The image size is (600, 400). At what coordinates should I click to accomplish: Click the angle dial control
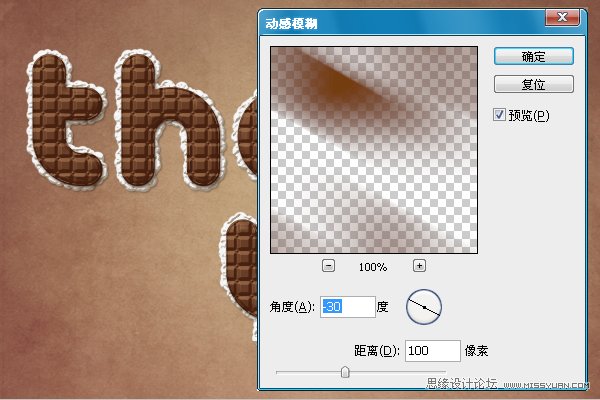[x=424, y=307]
